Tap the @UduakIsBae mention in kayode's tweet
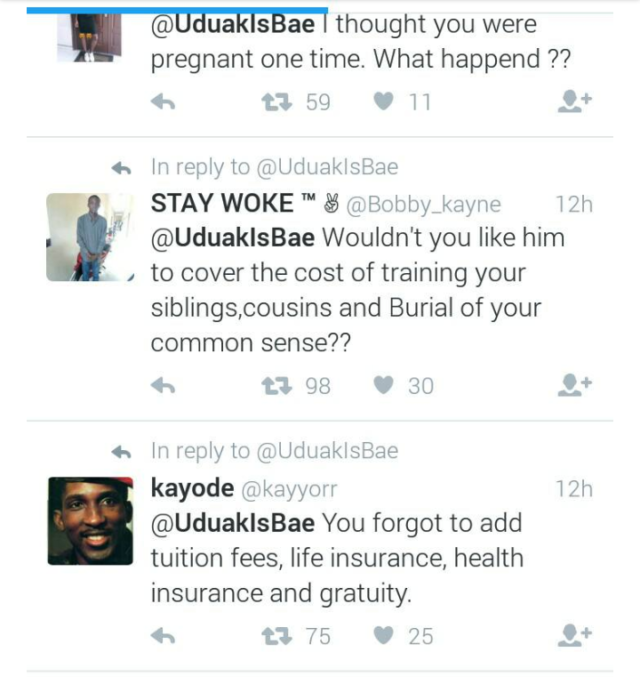Image resolution: width=640 pixels, height=684 pixels. [232, 523]
